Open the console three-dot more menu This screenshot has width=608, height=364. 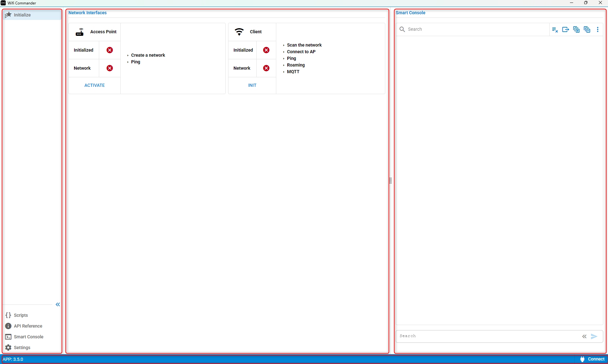point(598,29)
